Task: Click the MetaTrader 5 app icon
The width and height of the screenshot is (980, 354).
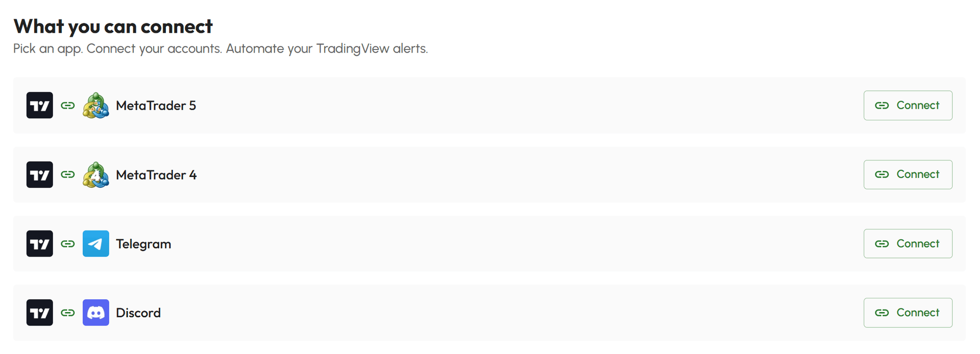Action: coord(96,106)
